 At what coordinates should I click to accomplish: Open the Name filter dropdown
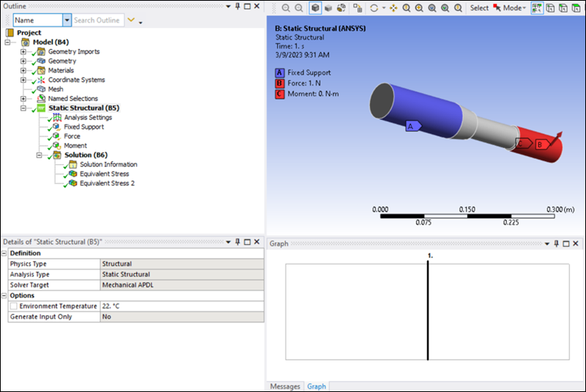tap(67, 20)
